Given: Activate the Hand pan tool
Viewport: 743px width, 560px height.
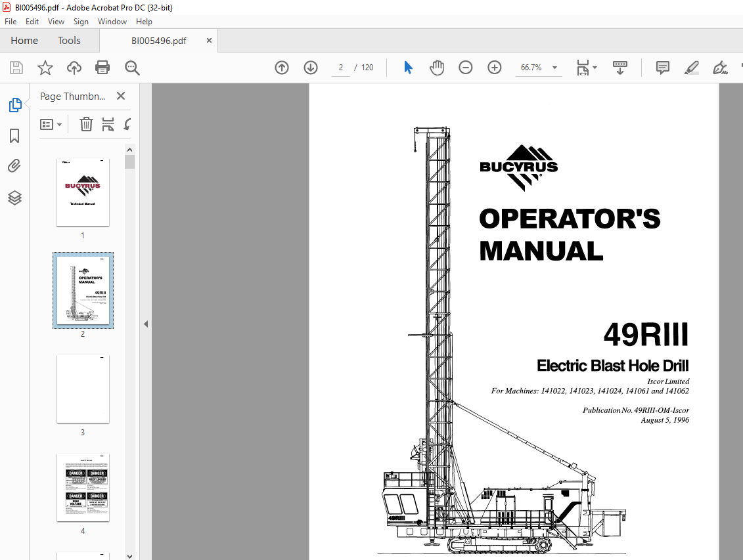Looking at the screenshot, I should [436, 68].
